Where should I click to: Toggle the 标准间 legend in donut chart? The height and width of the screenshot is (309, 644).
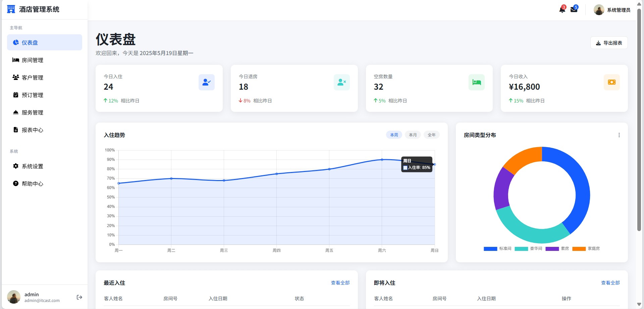pyautogui.click(x=497, y=249)
